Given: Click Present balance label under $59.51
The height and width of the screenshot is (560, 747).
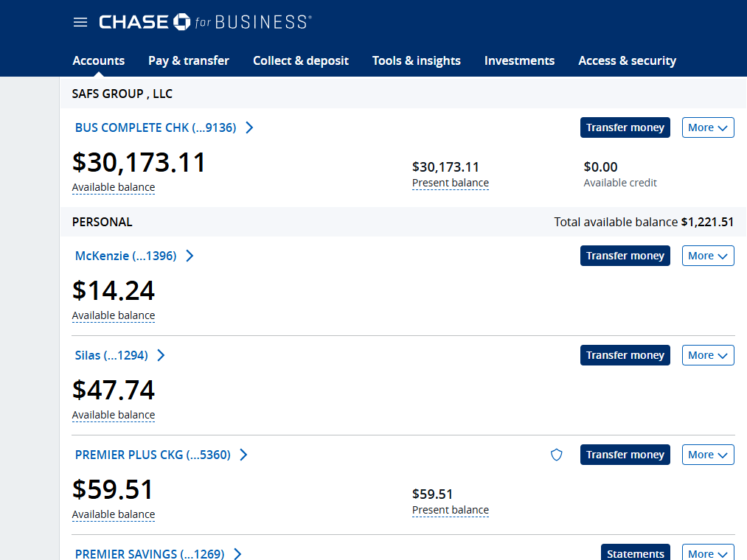Looking at the screenshot, I should [x=451, y=510].
